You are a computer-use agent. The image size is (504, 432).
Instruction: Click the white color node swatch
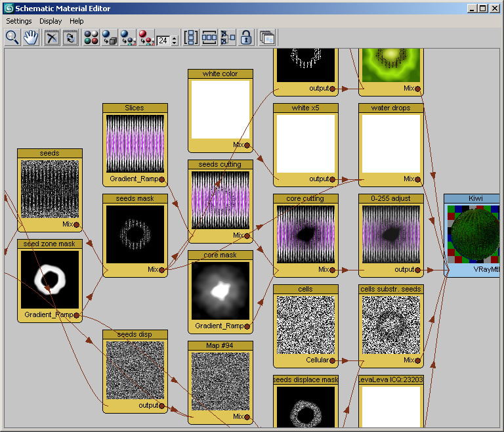[220, 109]
